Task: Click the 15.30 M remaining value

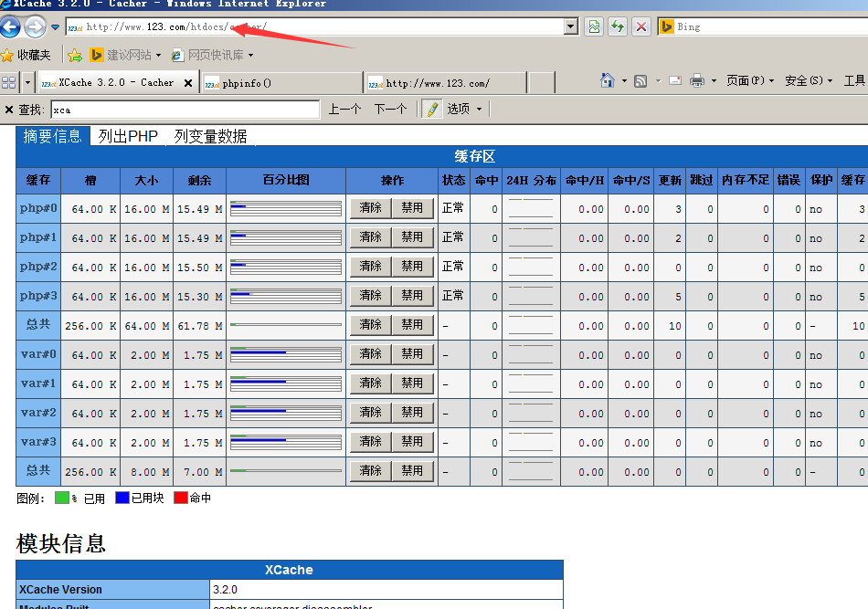Action: [200, 297]
